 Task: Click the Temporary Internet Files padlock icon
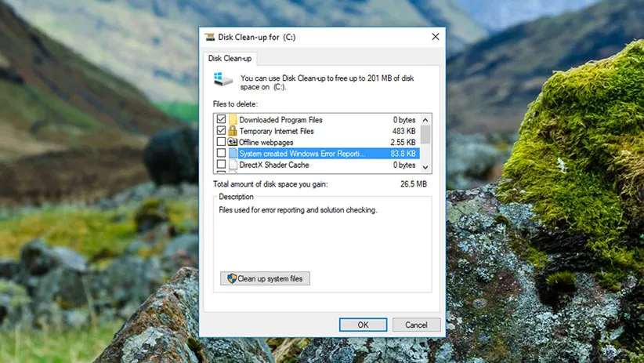pos(233,131)
